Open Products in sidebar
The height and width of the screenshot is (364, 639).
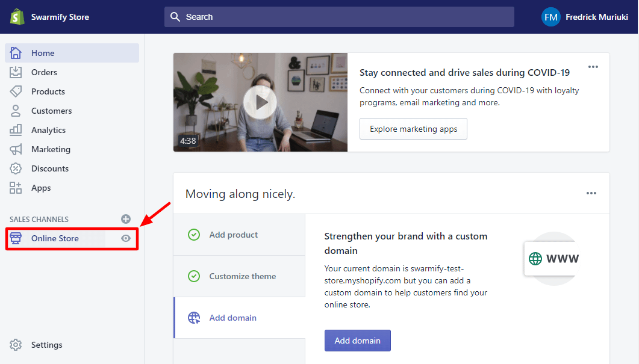[72, 91]
